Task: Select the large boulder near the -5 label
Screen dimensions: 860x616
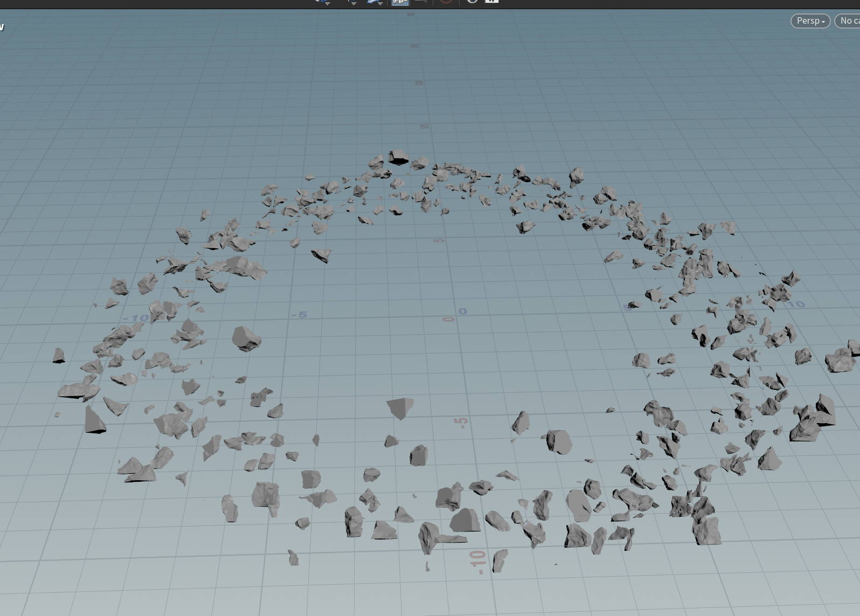Action: 246,339
